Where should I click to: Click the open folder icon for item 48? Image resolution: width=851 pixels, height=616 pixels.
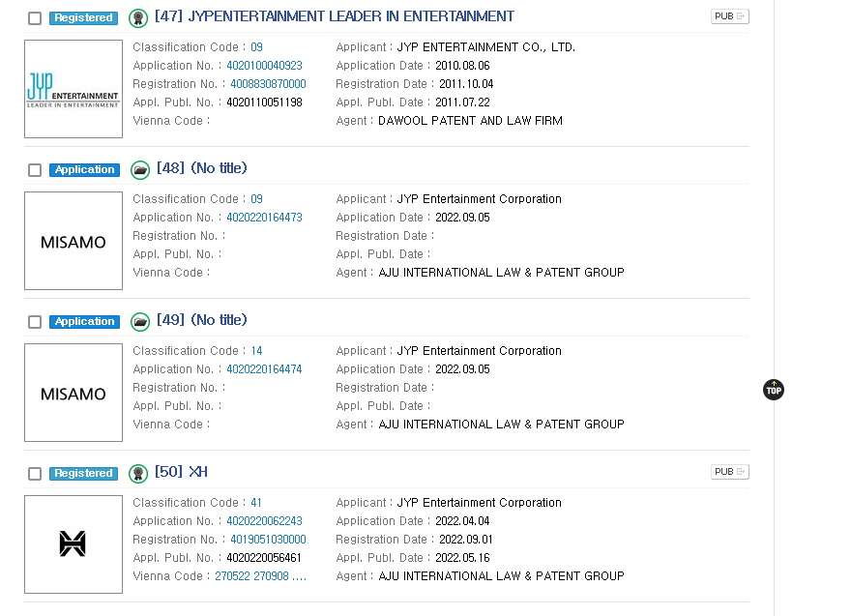point(140,170)
